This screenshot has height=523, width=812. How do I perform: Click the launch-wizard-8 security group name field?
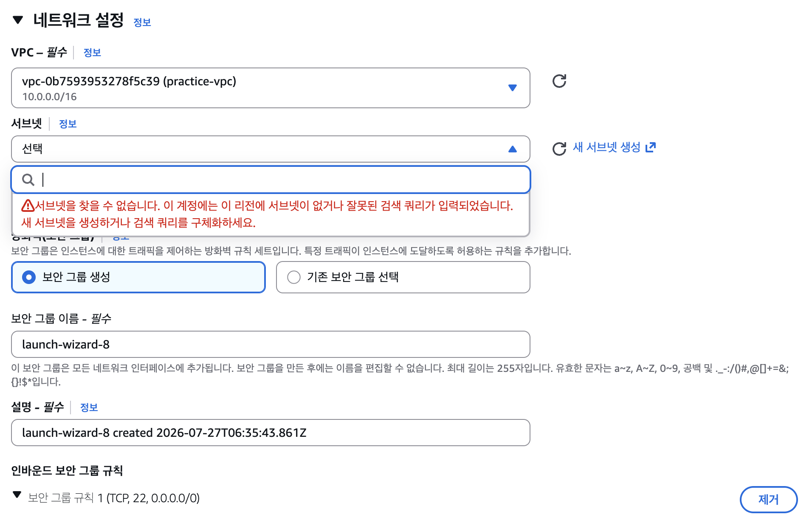click(x=271, y=344)
